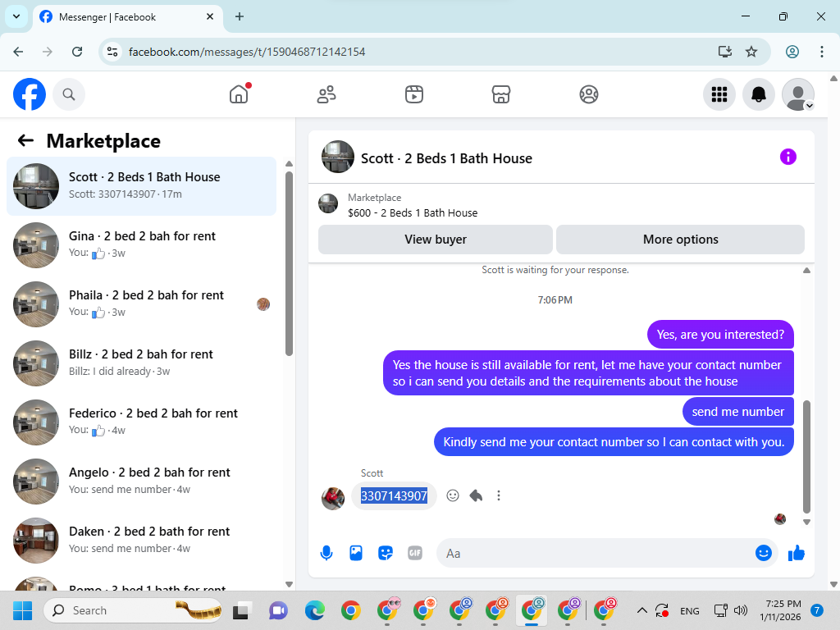Image resolution: width=840 pixels, height=630 pixels.
Task: Open the Marketplace store icon
Action: [x=501, y=94]
